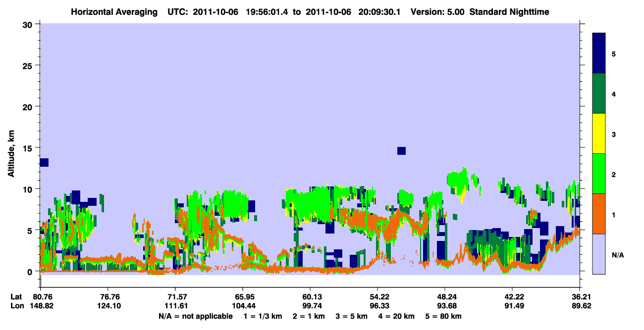Click longitude value 124.10
This screenshot has width=644, height=330.
(110, 306)
